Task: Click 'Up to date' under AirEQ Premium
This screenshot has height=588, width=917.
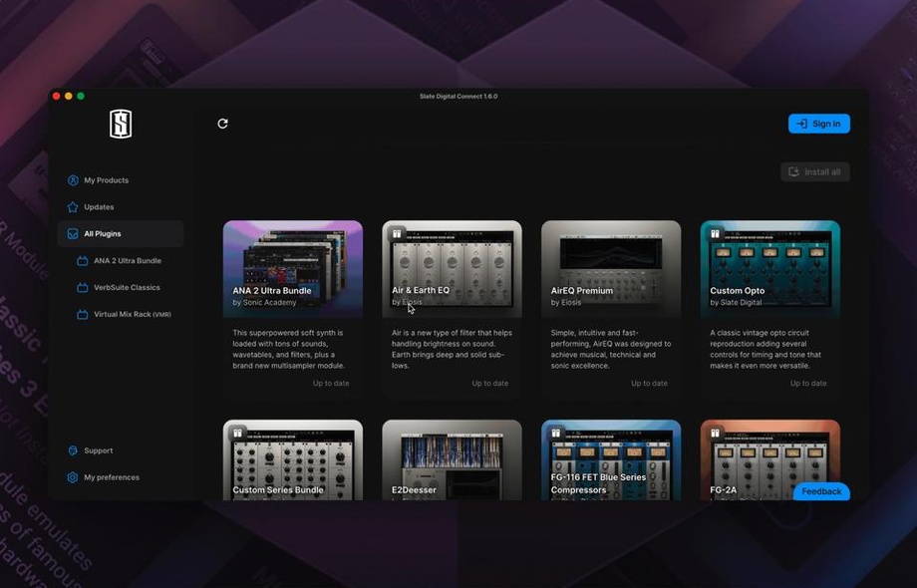Action: [649, 384]
